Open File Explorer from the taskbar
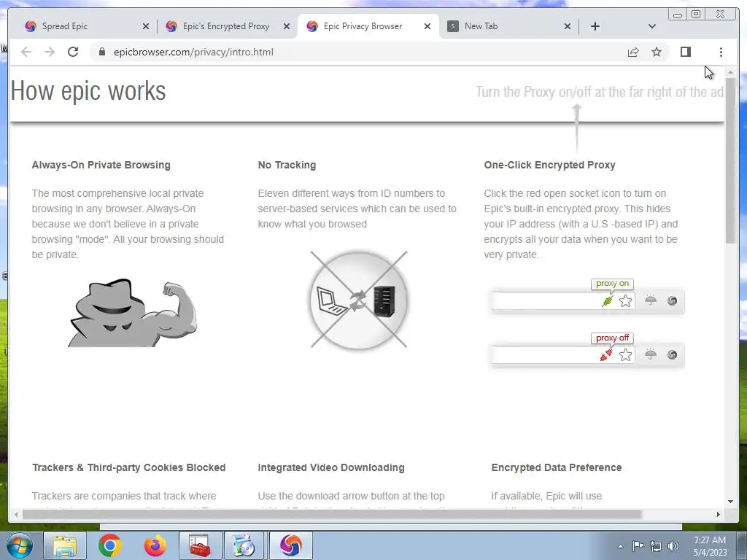This screenshot has width=747, height=560. tap(65, 545)
